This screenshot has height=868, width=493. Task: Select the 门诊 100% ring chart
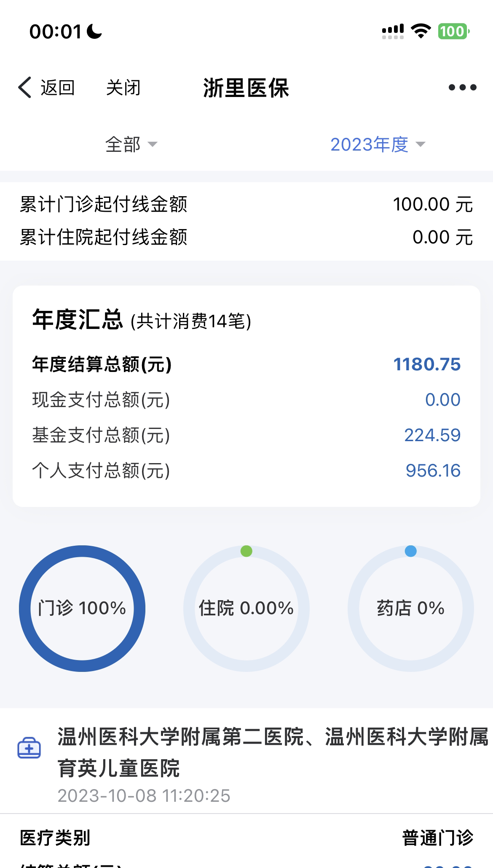pyautogui.click(x=82, y=608)
